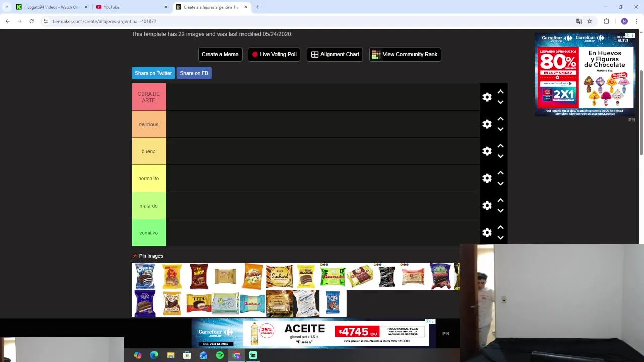Open the translate page icon
644x362 pixels.
pyautogui.click(x=579, y=21)
